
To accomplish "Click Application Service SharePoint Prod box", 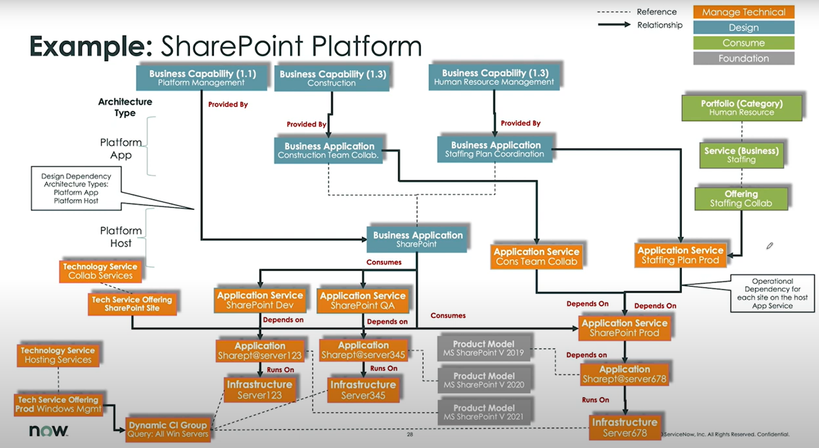I will pyautogui.click(x=624, y=328).
